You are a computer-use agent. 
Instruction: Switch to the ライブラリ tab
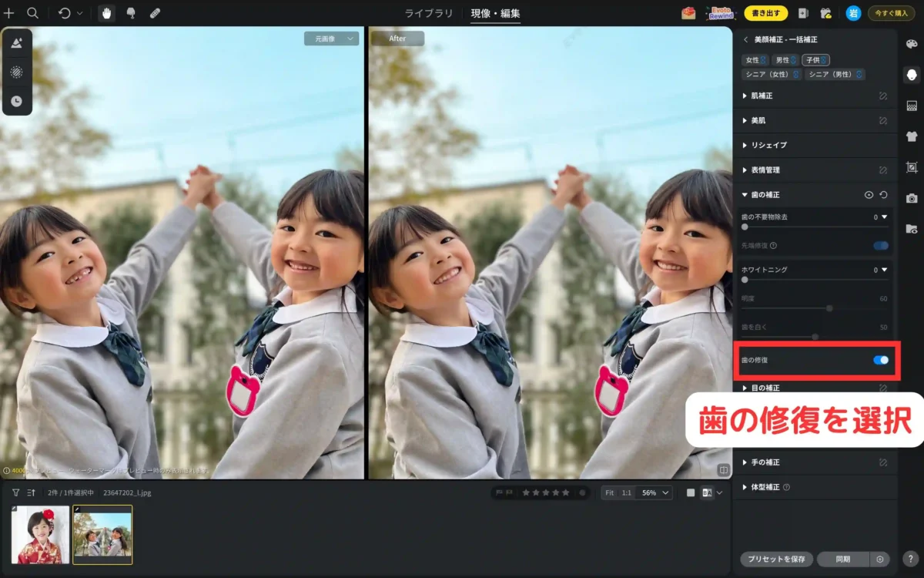tap(428, 13)
